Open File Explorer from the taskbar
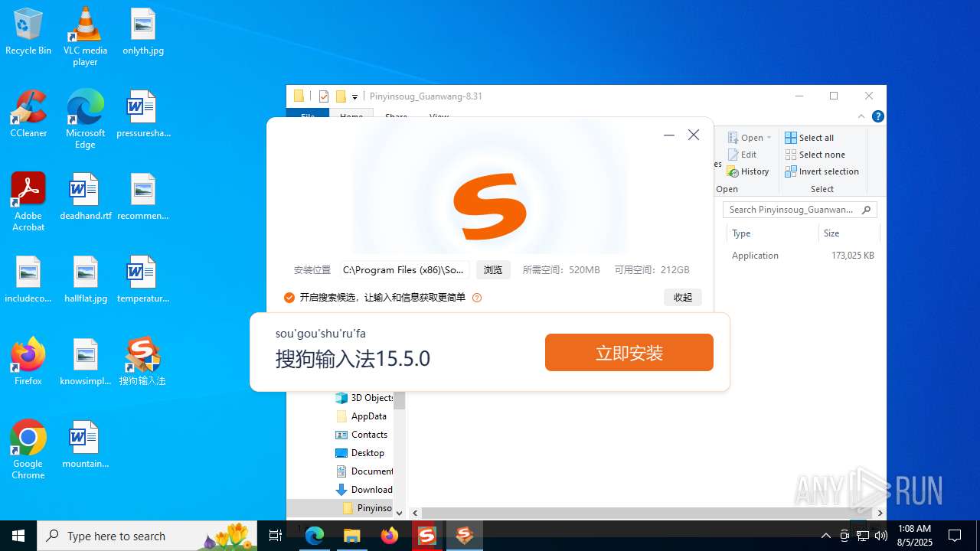Image resolution: width=980 pixels, height=551 pixels. pyautogui.click(x=351, y=536)
